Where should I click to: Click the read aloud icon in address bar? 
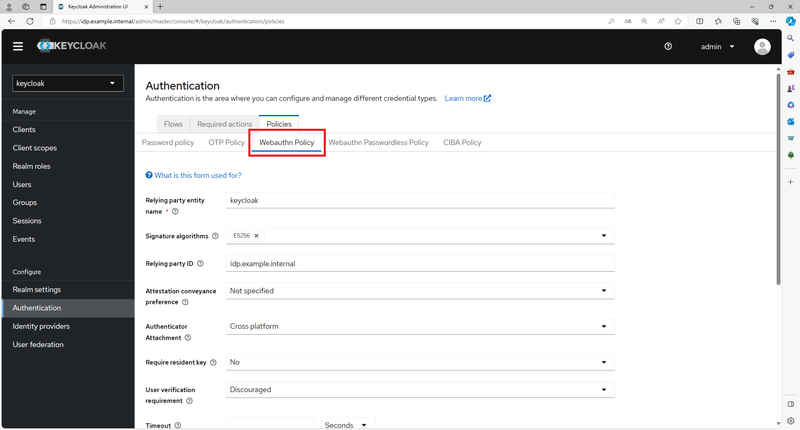pos(661,21)
